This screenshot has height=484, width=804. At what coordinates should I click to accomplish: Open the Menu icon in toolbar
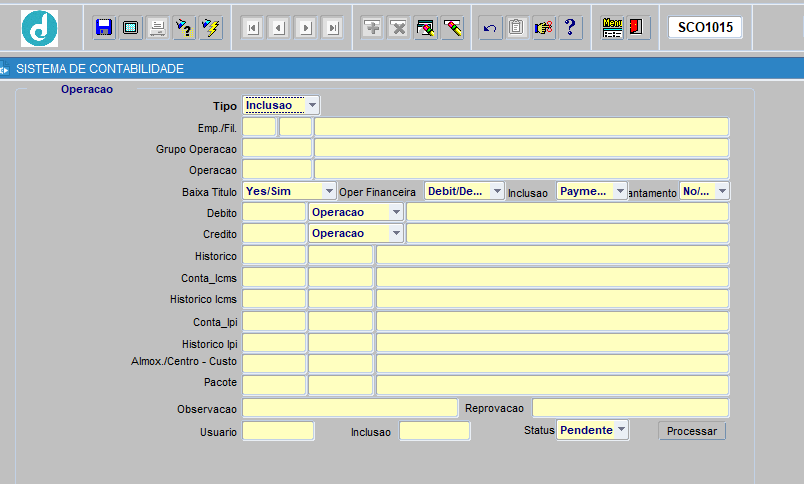click(x=612, y=28)
